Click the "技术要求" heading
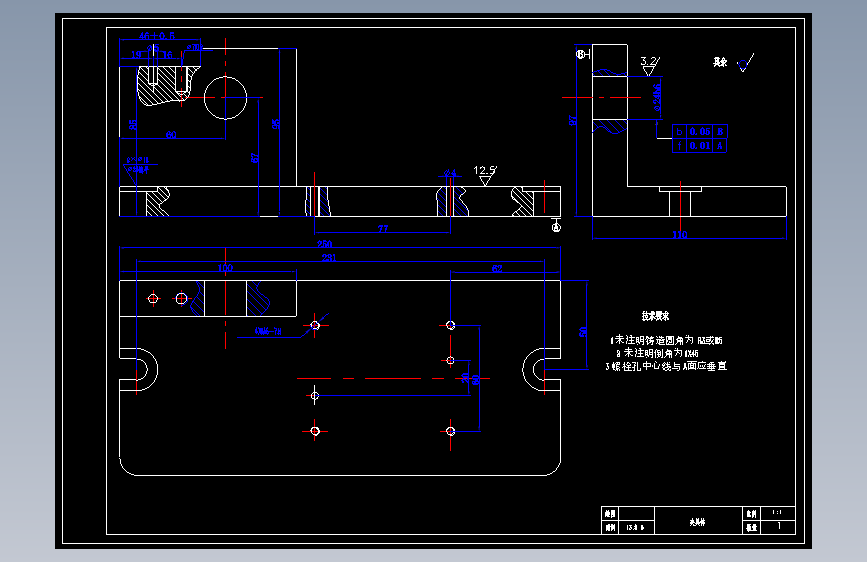Screen dimensions: 867x562 [x=655, y=316]
